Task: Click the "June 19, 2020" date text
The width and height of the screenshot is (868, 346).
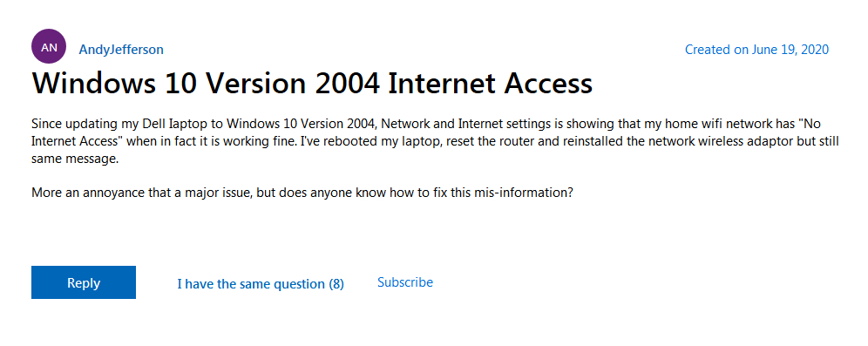Action: pyautogui.click(x=790, y=50)
